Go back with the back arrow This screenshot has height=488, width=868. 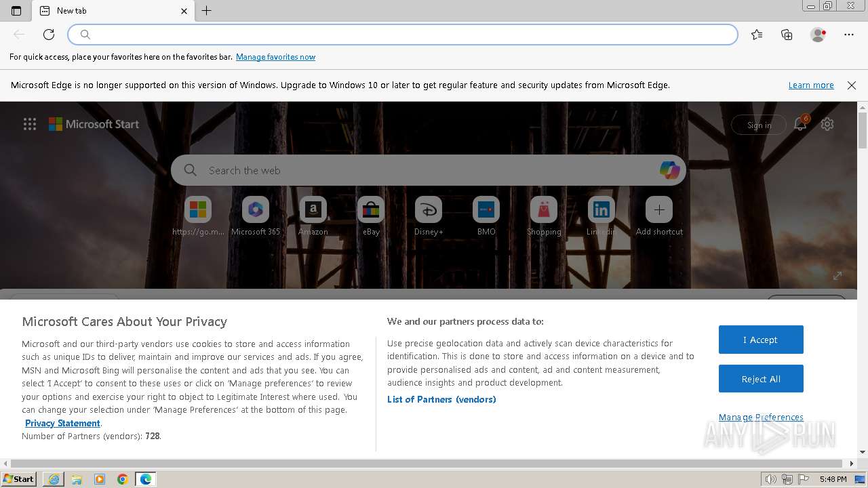(19, 35)
